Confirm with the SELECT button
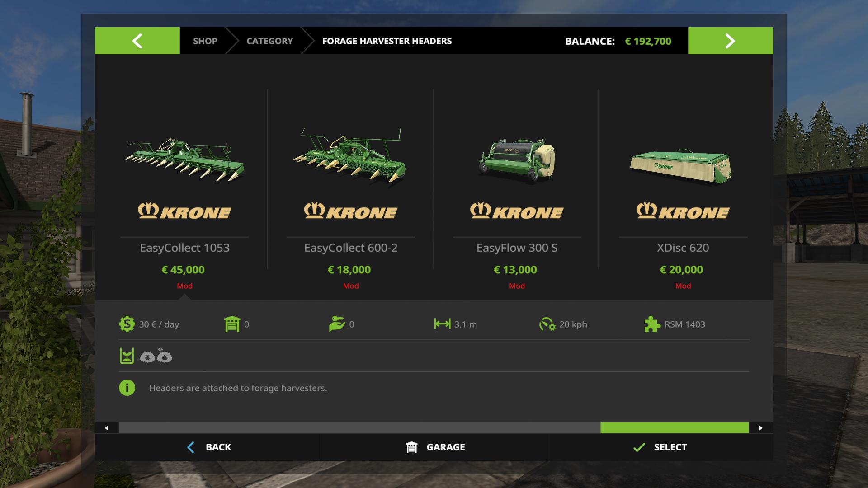868x488 pixels. pos(660,447)
